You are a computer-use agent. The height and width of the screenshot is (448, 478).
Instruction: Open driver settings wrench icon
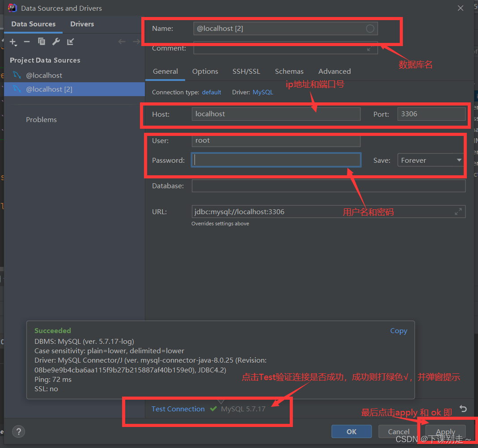[56, 42]
